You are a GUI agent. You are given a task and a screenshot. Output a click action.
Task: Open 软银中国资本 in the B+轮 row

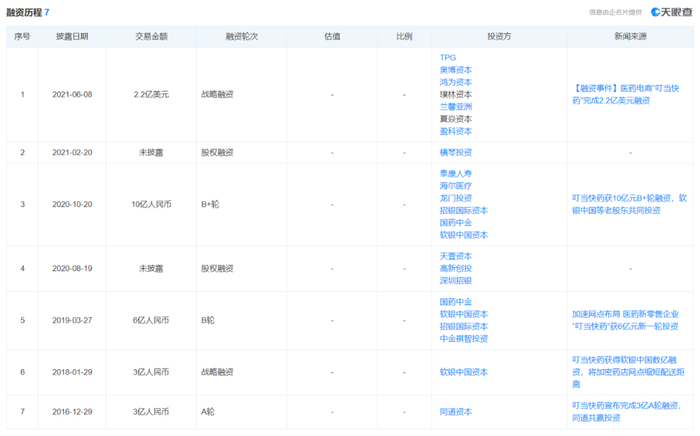point(463,235)
